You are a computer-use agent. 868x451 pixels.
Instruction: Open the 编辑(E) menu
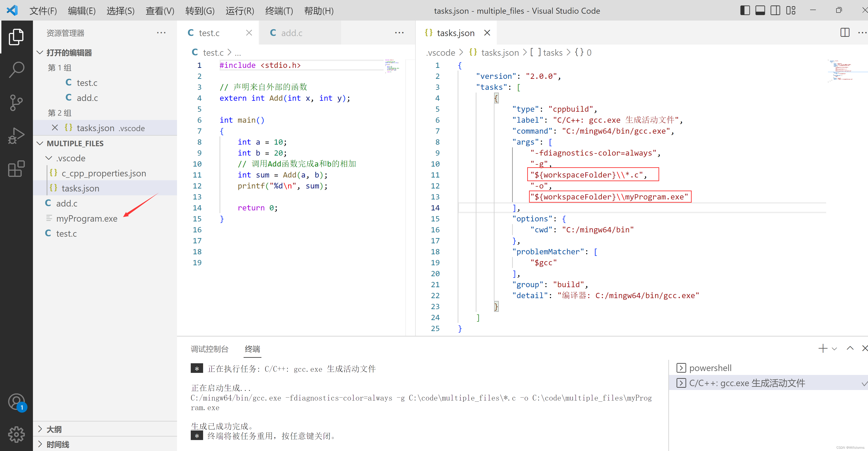click(x=82, y=11)
